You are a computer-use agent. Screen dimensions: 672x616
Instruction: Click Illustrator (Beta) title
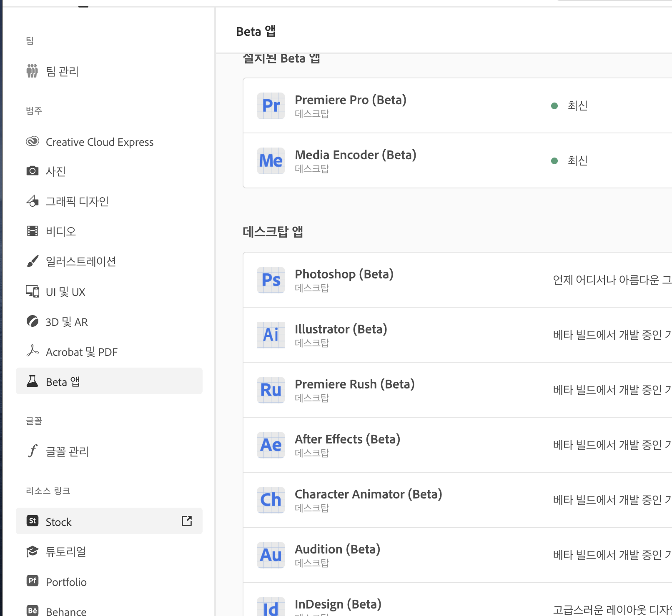[x=341, y=329]
